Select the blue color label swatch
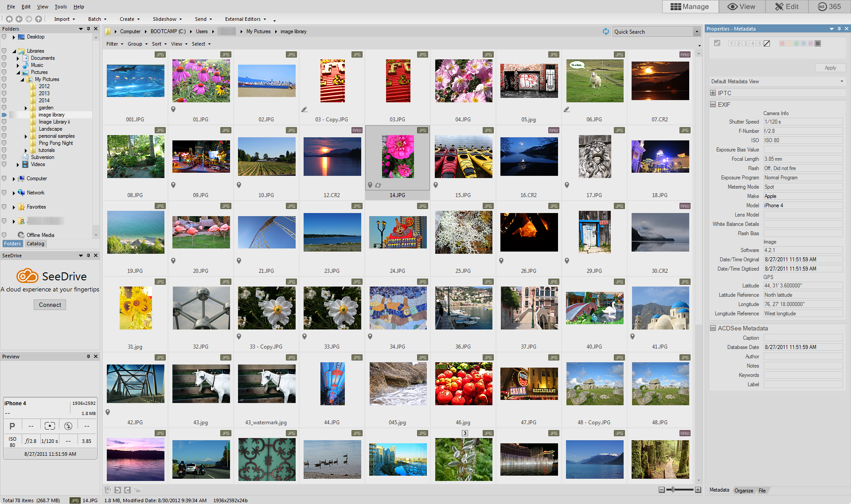 coord(804,43)
